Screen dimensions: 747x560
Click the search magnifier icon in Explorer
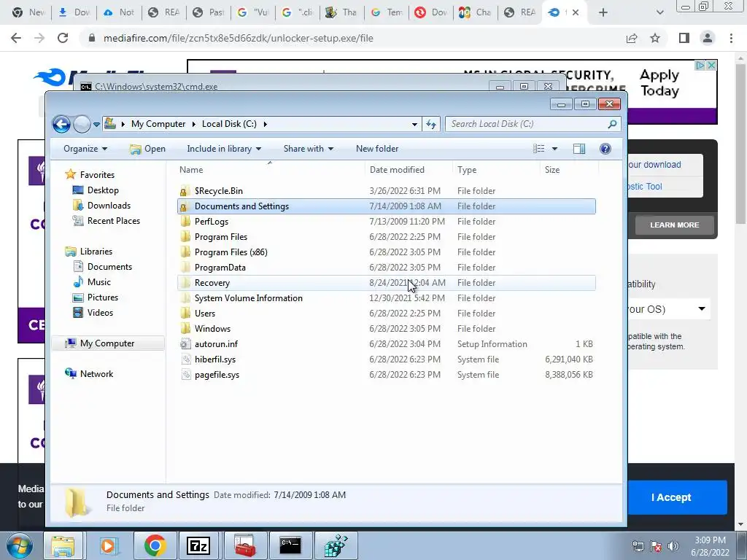point(612,124)
